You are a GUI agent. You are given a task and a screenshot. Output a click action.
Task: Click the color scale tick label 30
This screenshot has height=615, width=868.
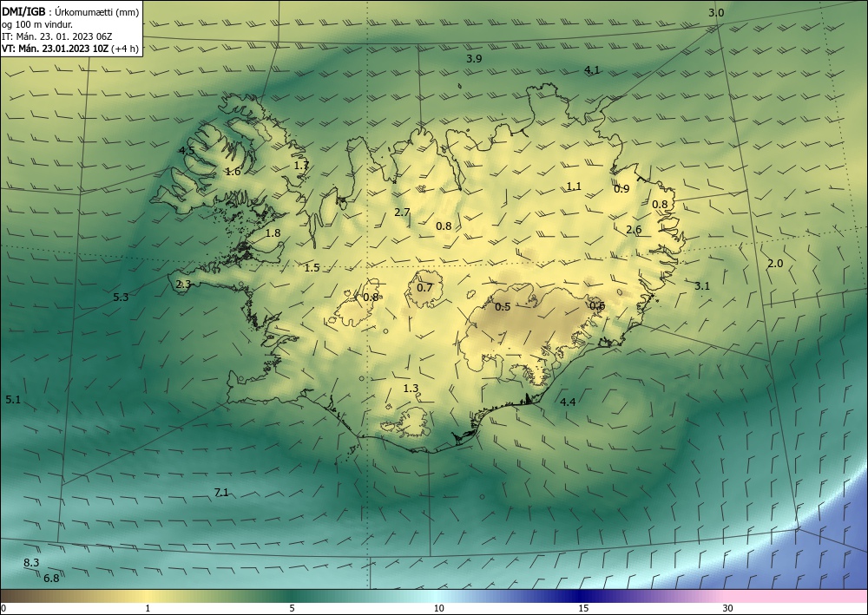click(x=728, y=608)
